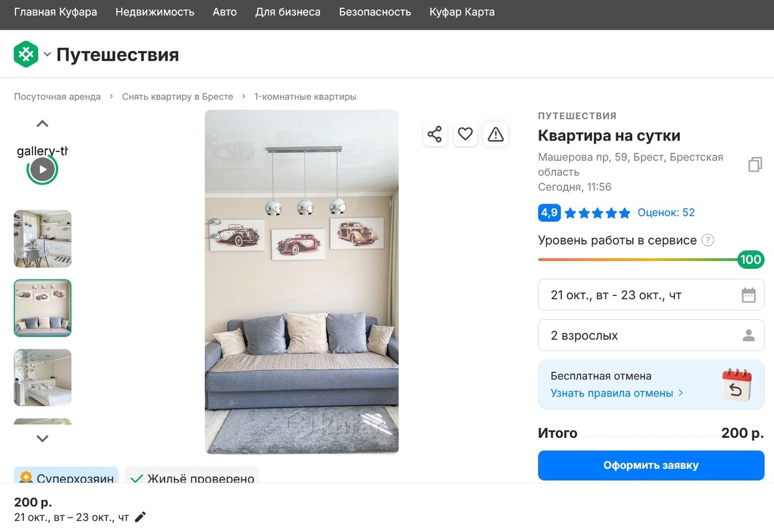Screen dimensions: 774x532
Task: Go to 'Куфар Карта' menu item
Action: pyautogui.click(x=462, y=12)
